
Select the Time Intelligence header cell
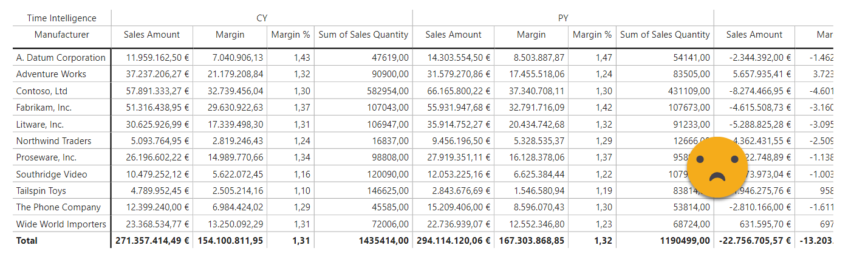(x=61, y=18)
